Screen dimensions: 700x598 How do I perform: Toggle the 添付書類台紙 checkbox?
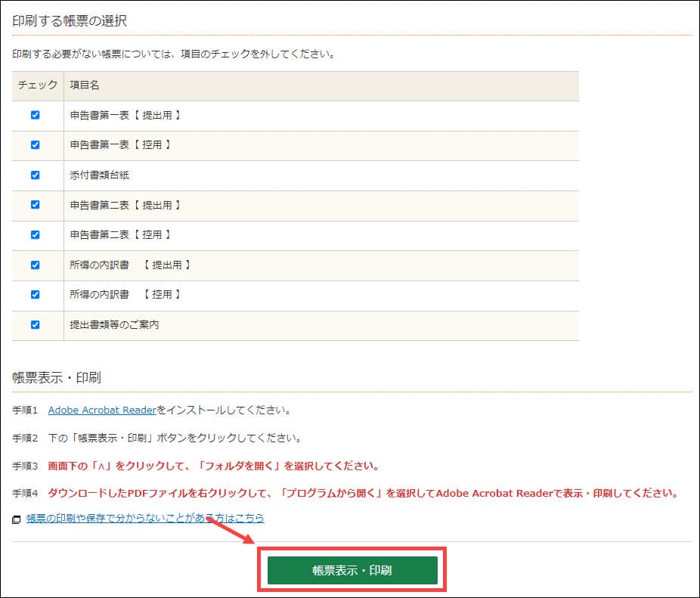pos(35,175)
